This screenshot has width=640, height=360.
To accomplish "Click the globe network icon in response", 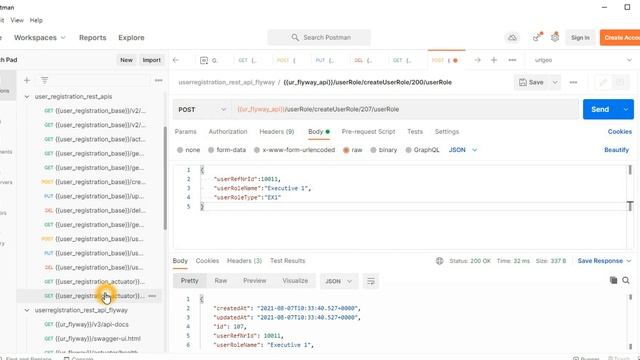I will pos(440,261).
